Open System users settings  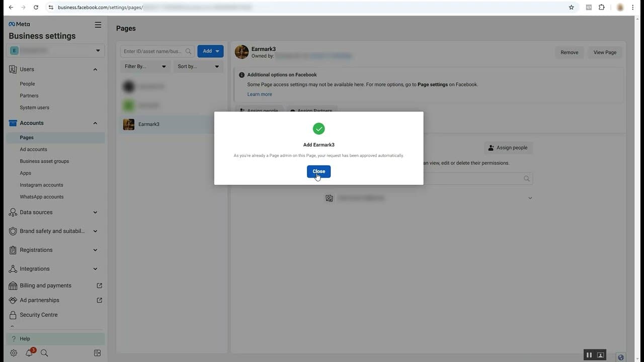click(x=34, y=108)
